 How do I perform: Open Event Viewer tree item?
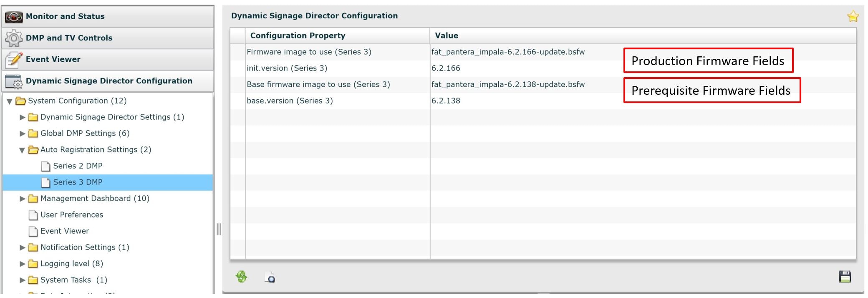point(65,231)
